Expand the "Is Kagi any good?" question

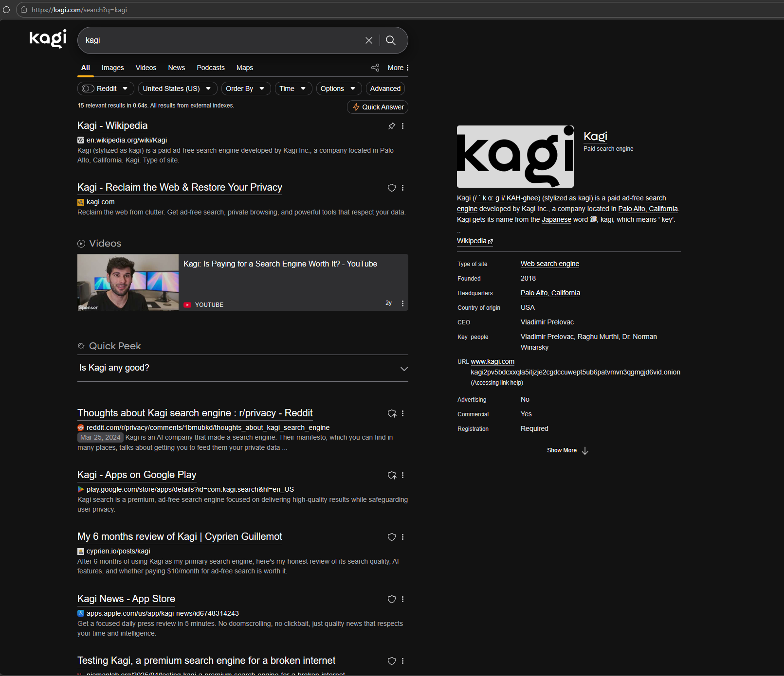(x=243, y=368)
